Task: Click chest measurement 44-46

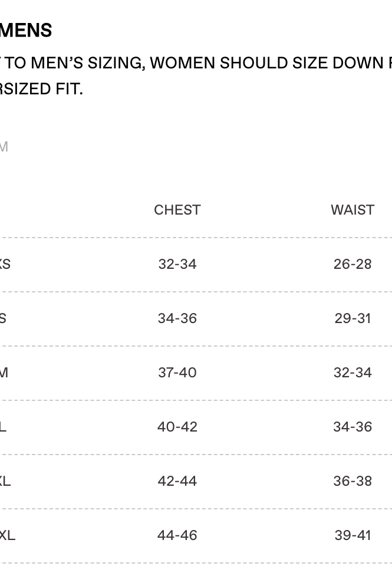Action: 177,535
